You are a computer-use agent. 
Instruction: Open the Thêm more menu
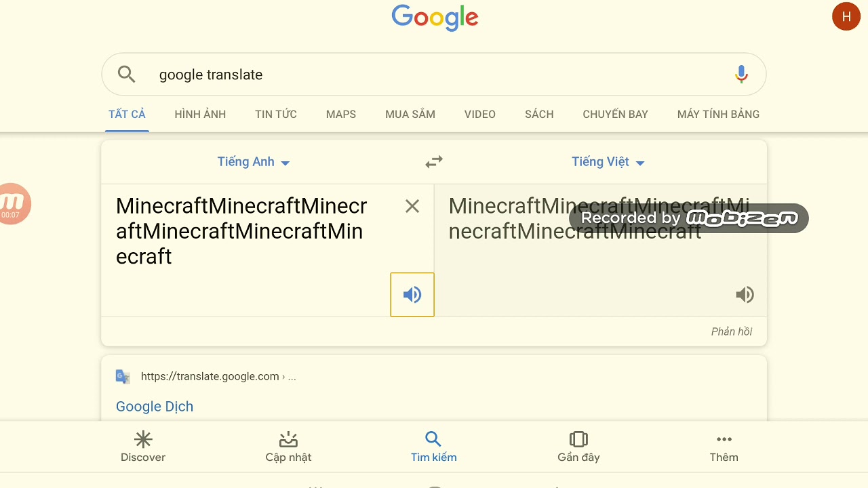[x=724, y=447]
